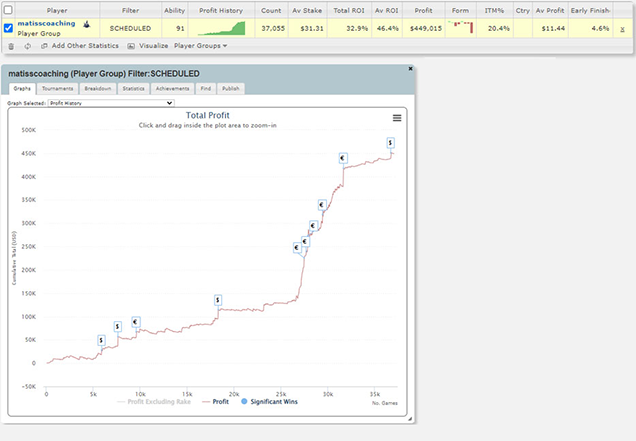Toggle the select-all header checkbox

8,9
